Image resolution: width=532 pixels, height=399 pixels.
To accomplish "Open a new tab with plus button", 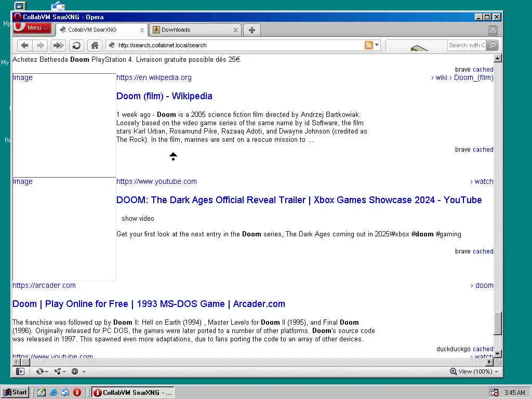I will (252, 30).
